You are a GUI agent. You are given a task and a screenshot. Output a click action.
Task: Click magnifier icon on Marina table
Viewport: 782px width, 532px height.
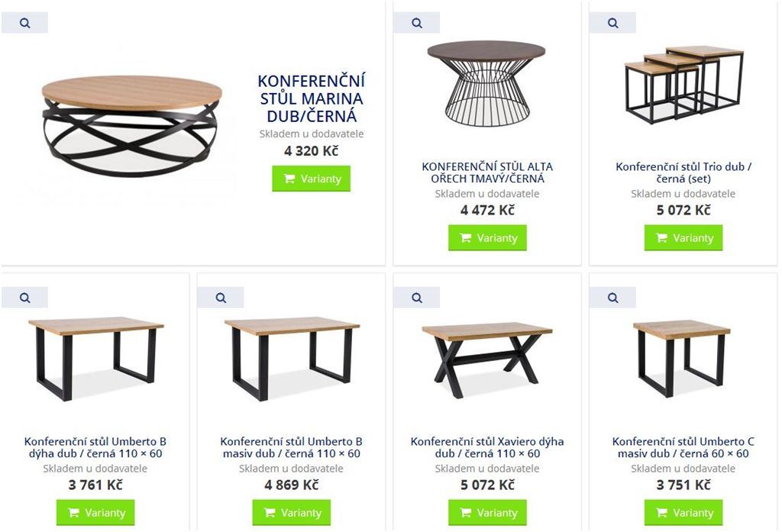tap(25, 23)
